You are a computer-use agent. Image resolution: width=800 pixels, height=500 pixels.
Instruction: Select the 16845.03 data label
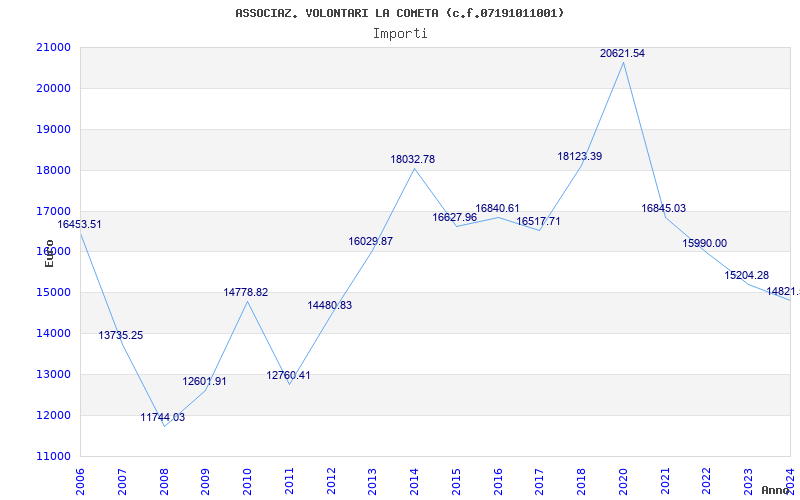[664, 208]
